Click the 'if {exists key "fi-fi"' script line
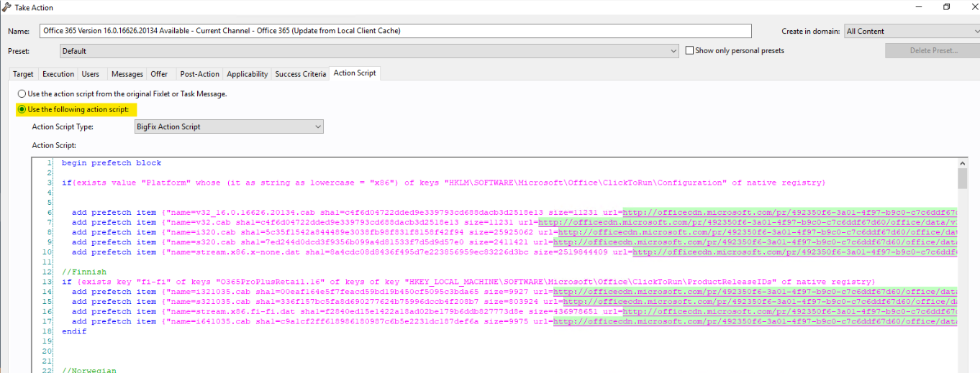 (x=468, y=282)
